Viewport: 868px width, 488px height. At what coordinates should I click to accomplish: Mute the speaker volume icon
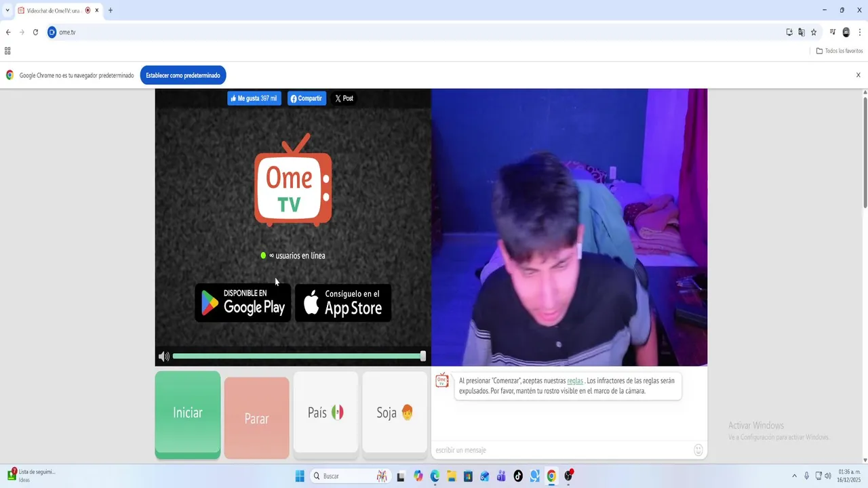coord(163,357)
